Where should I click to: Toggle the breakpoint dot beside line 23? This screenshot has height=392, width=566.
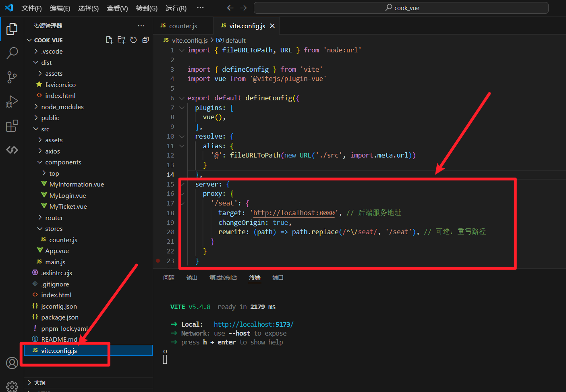pos(158,261)
